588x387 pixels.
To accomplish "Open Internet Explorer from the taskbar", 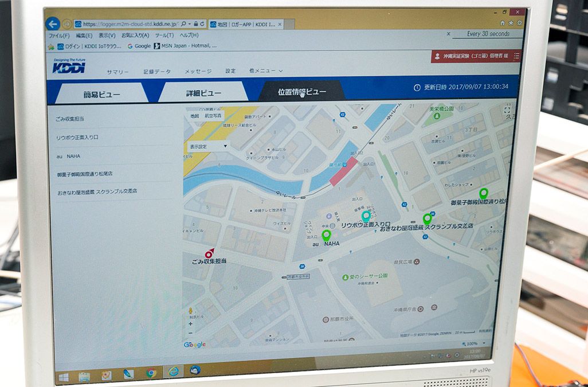I will pos(173,372).
